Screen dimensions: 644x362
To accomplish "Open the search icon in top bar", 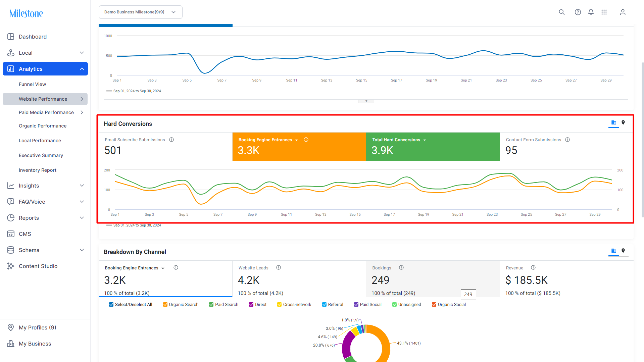I will [x=561, y=12].
